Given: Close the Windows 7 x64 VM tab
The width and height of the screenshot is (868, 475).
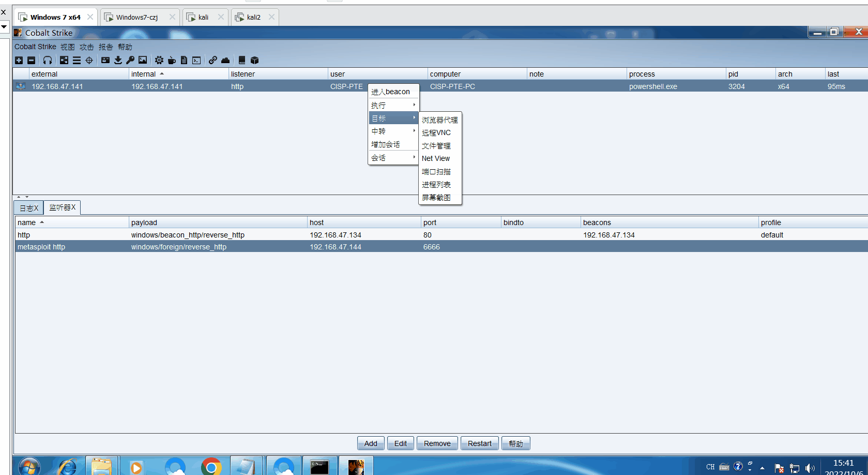Looking at the screenshot, I should coord(90,17).
